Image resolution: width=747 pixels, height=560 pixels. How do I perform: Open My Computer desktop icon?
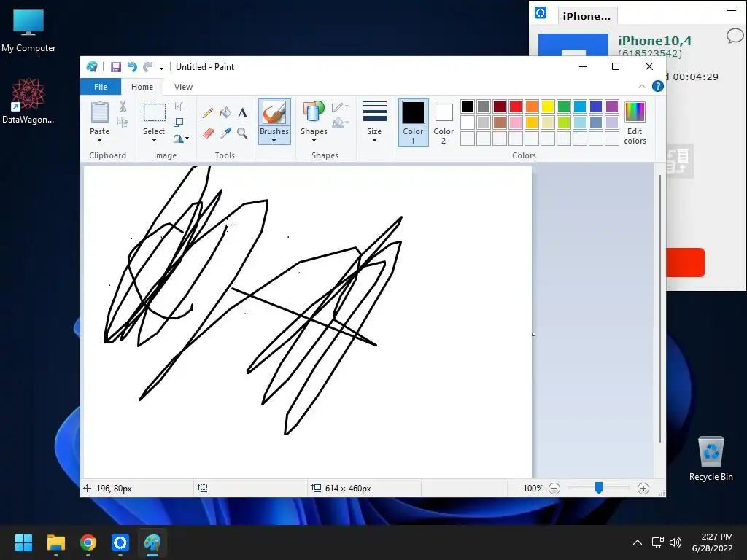[x=28, y=29]
